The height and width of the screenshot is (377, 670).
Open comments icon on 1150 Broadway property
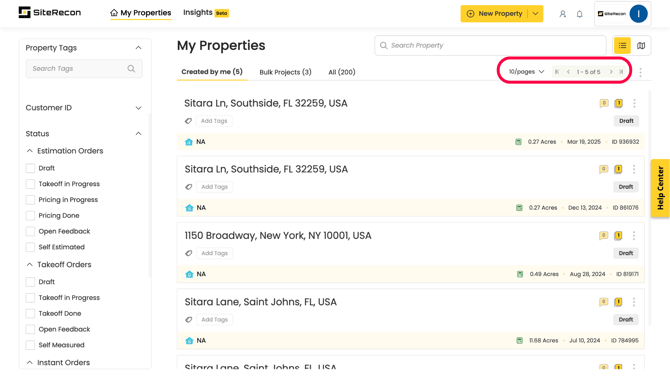pyautogui.click(x=603, y=236)
